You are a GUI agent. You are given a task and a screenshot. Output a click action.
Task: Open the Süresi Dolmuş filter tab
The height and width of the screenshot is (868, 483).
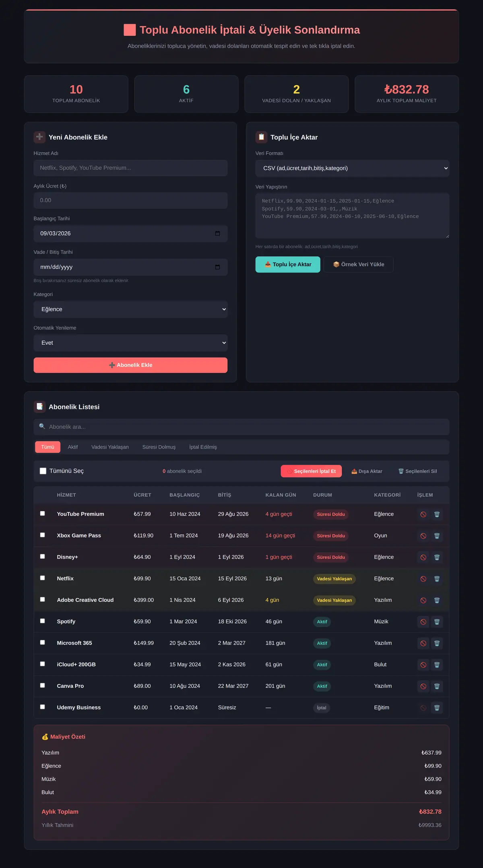click(x=159, y=447)
